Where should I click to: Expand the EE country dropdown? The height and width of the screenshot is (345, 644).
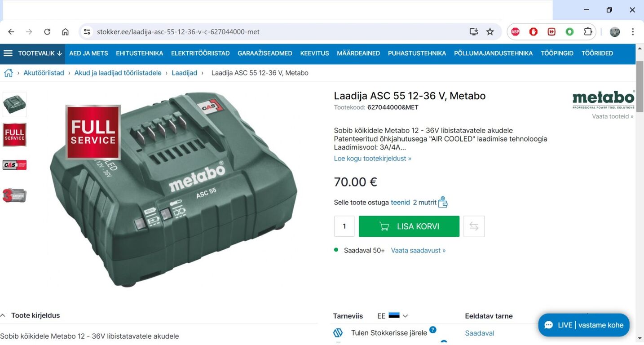(393, 316)
